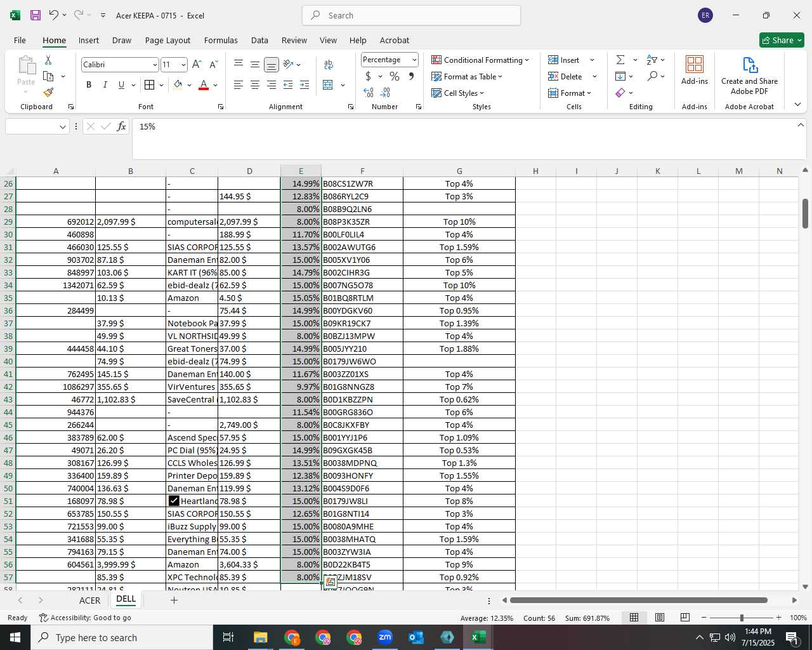
Task: Switch to Normal view in status bar
Action: (x=634, y=617)
